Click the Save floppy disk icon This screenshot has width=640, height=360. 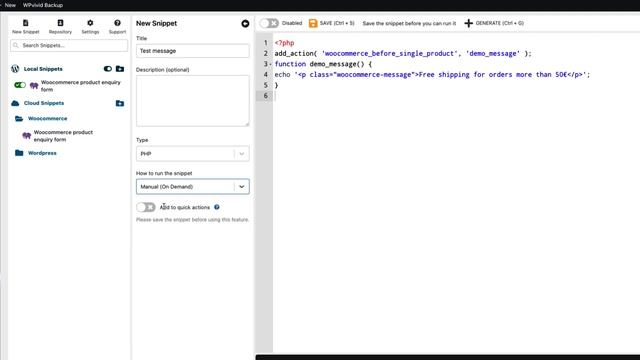(x=313, y=23)
